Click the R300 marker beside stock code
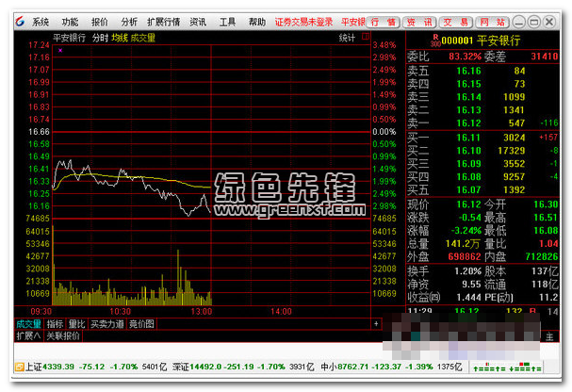The image size is (572, 392). point(435,41)
